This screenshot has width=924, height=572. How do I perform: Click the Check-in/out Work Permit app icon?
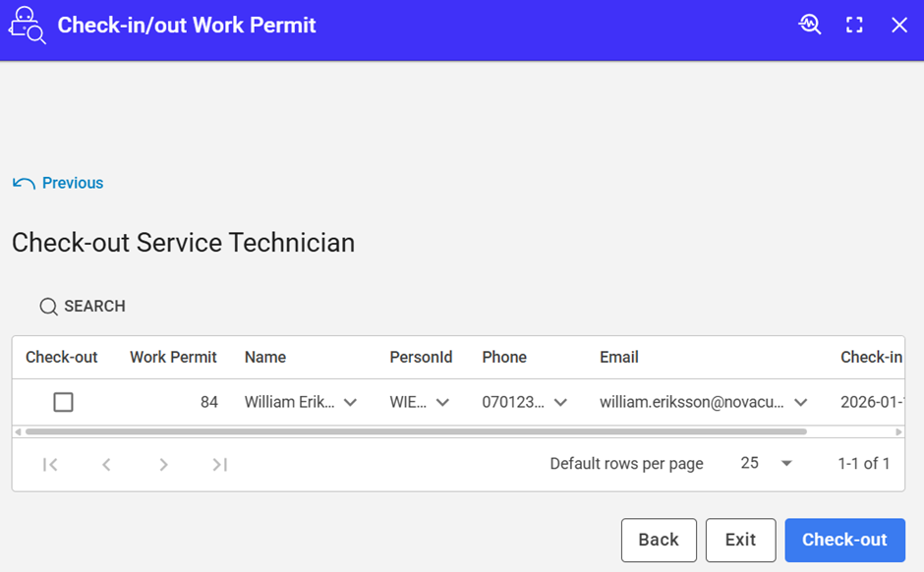28,26
